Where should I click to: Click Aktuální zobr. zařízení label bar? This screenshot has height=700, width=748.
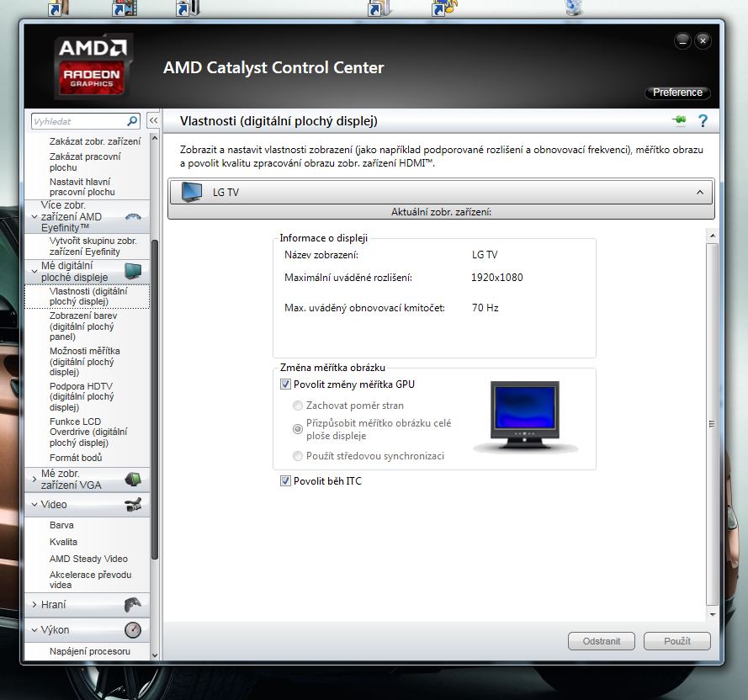point(441,212)
